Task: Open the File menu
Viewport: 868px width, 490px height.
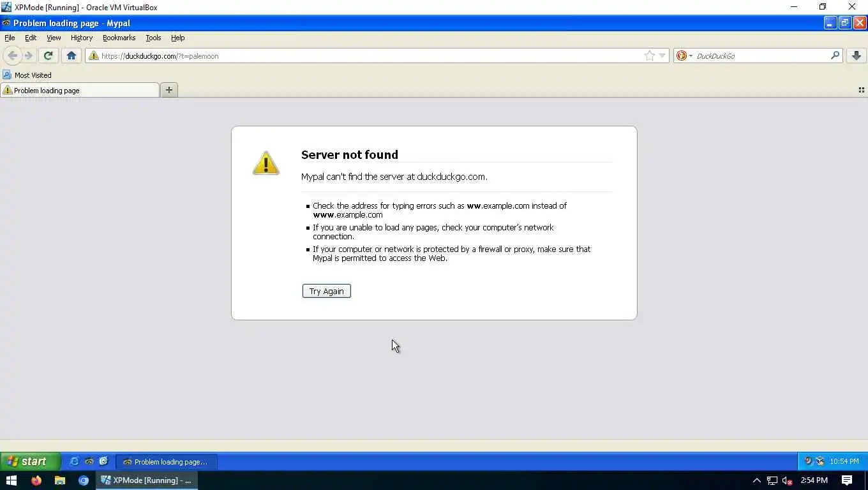Action: point(10,38)
